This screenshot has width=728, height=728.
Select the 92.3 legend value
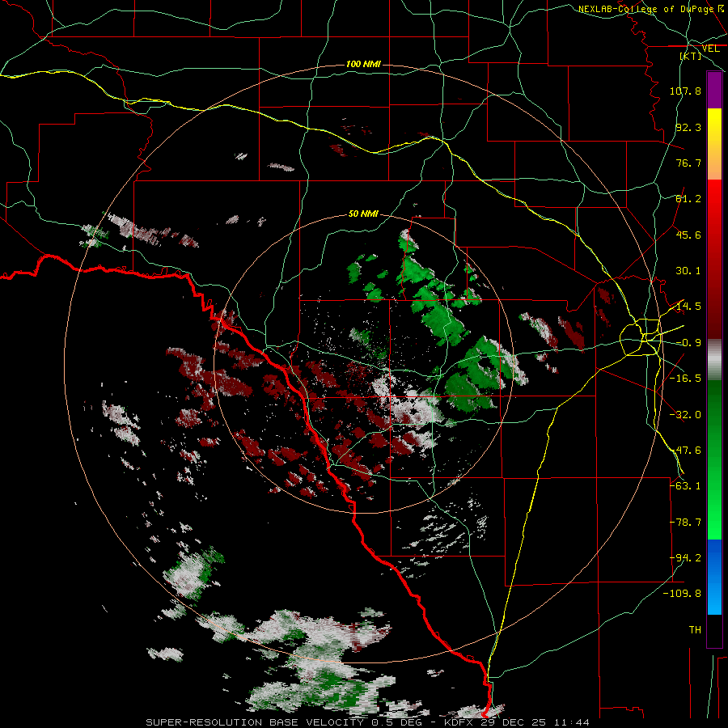coord(688,127)
